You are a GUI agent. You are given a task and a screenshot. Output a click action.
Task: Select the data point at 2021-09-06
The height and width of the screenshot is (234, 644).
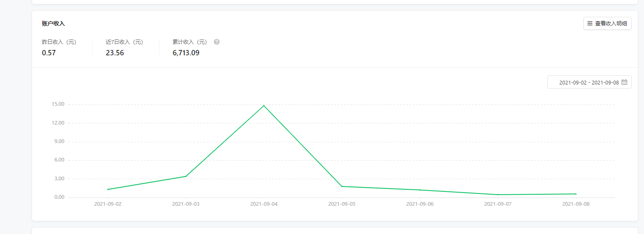pos(420,190)
